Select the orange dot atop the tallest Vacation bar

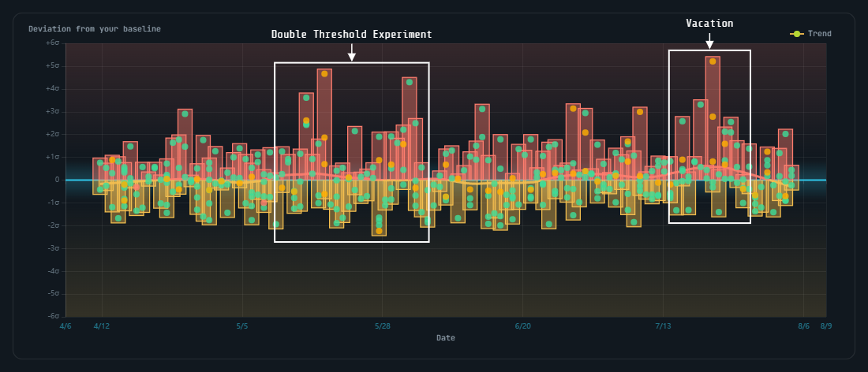click(713, 61)
